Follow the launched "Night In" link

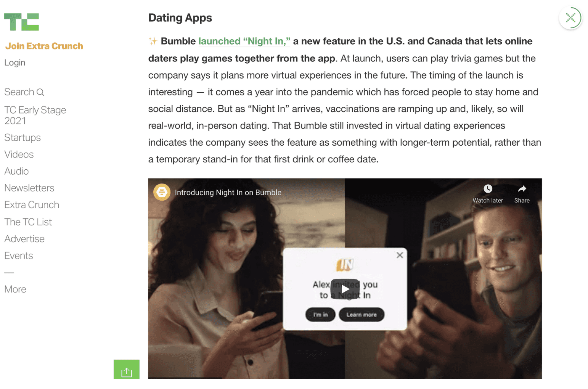click(x=244, y=41)
